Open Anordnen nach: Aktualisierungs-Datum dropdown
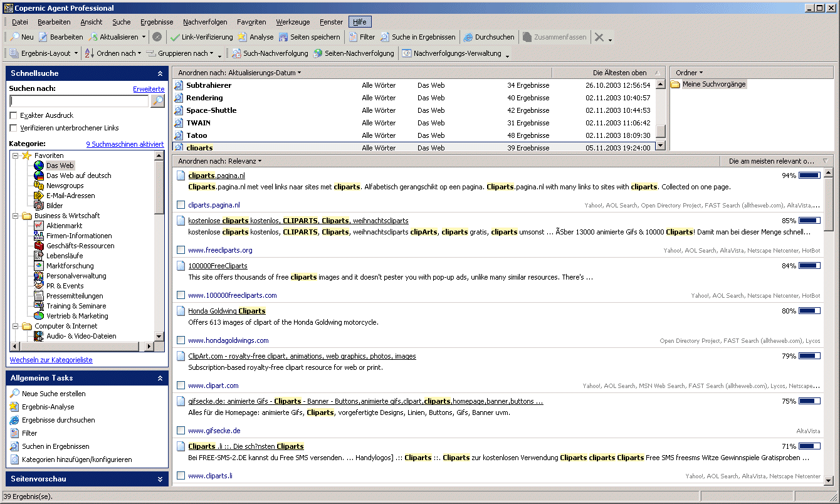 (239, 73)
